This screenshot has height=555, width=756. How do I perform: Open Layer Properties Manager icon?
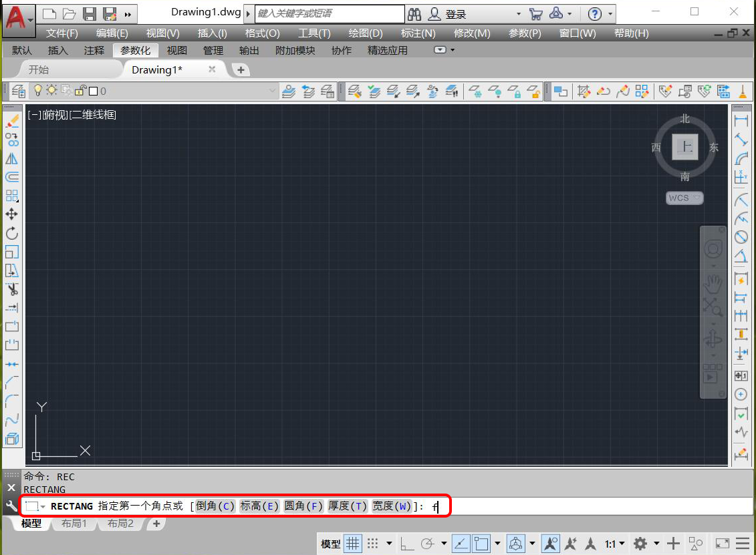click(18, 91)
